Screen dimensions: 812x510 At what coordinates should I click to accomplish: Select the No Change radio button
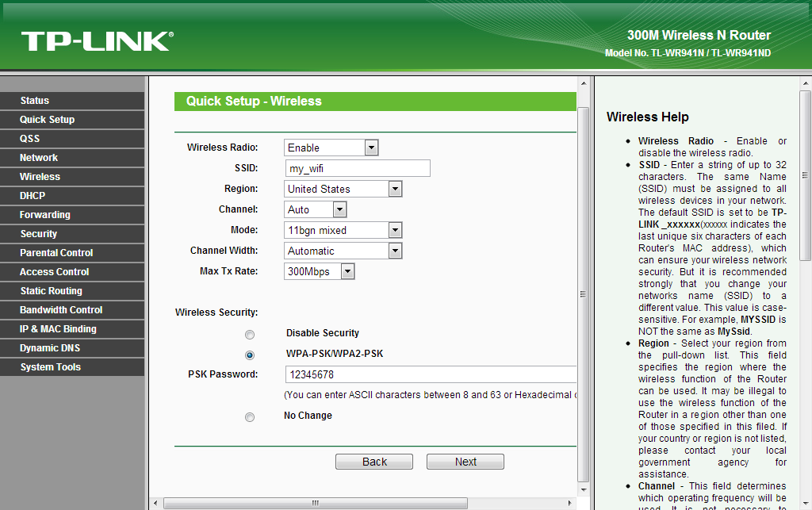[x=250, y=417]
